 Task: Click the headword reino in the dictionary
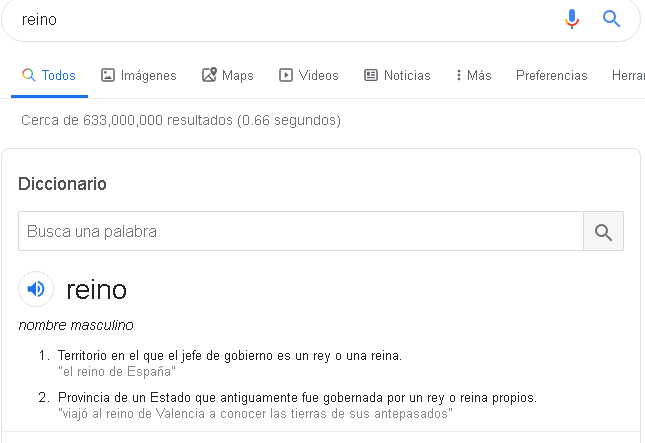pyautogui.click(x=97, y=290)
